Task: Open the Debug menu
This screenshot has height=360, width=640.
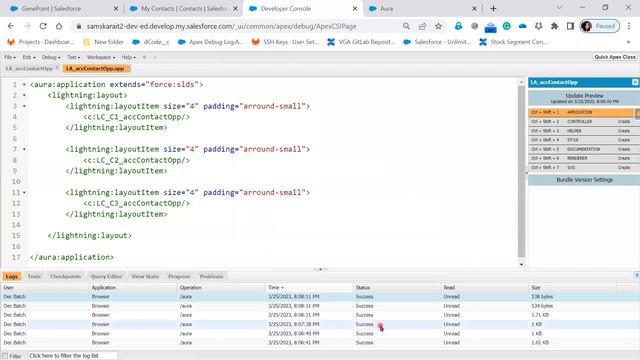Action: point(51,57)
